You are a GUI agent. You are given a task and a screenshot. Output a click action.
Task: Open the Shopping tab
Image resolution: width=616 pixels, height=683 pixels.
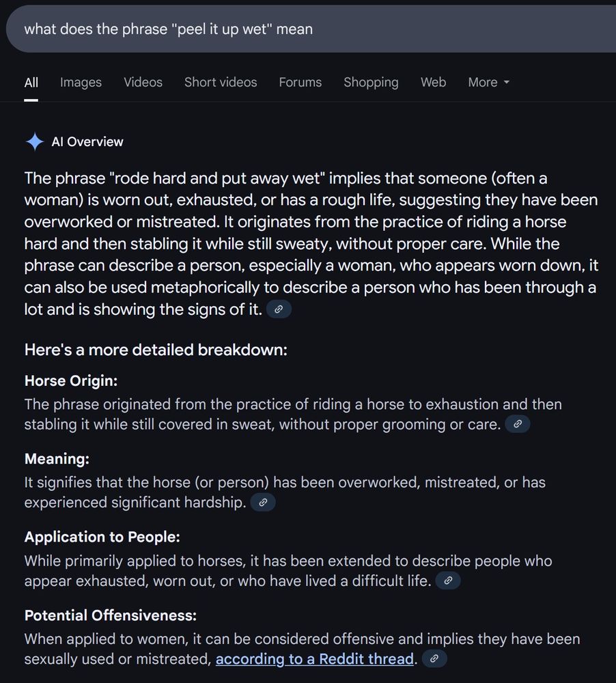(x=371, y=82)
